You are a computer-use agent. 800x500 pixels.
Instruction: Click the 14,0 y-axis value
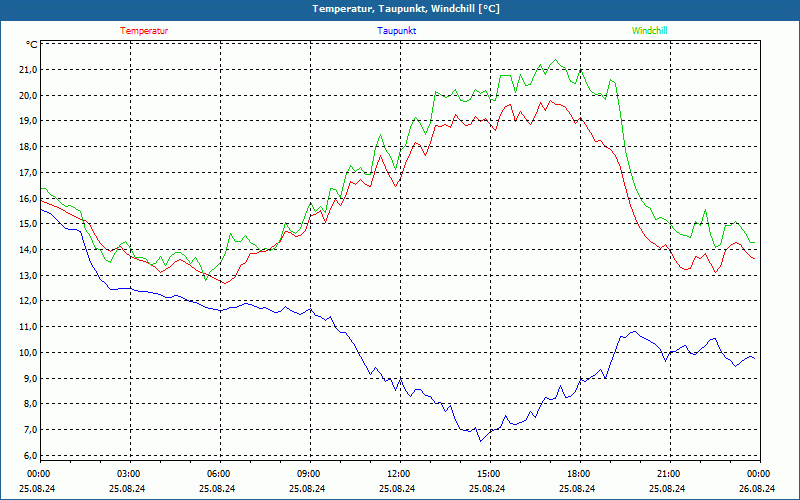point(29,249)
